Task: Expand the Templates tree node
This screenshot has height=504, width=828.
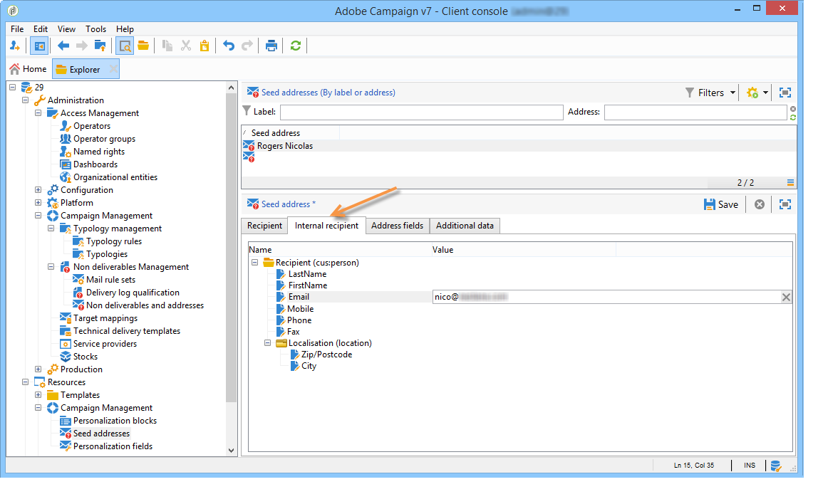Action: pos(38,395)
